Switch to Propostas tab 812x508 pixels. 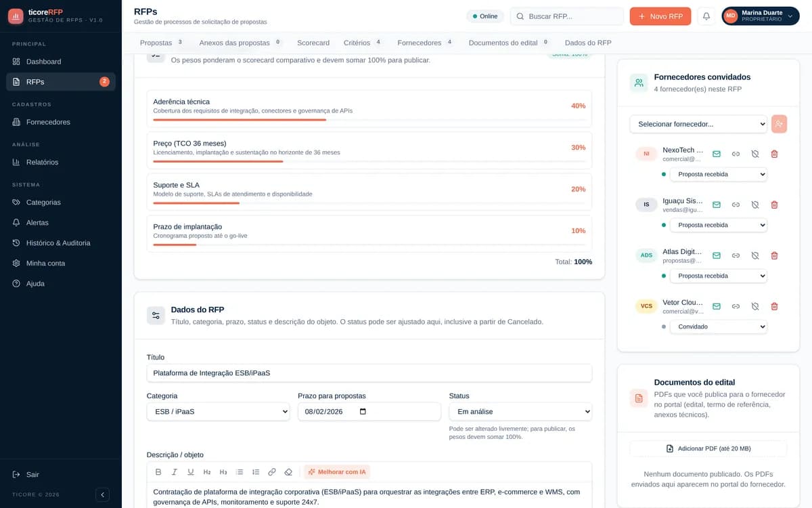click(x=162, y=43)
